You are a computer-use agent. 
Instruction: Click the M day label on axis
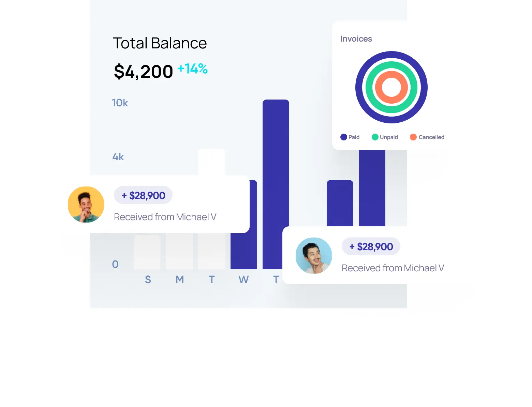180,280
